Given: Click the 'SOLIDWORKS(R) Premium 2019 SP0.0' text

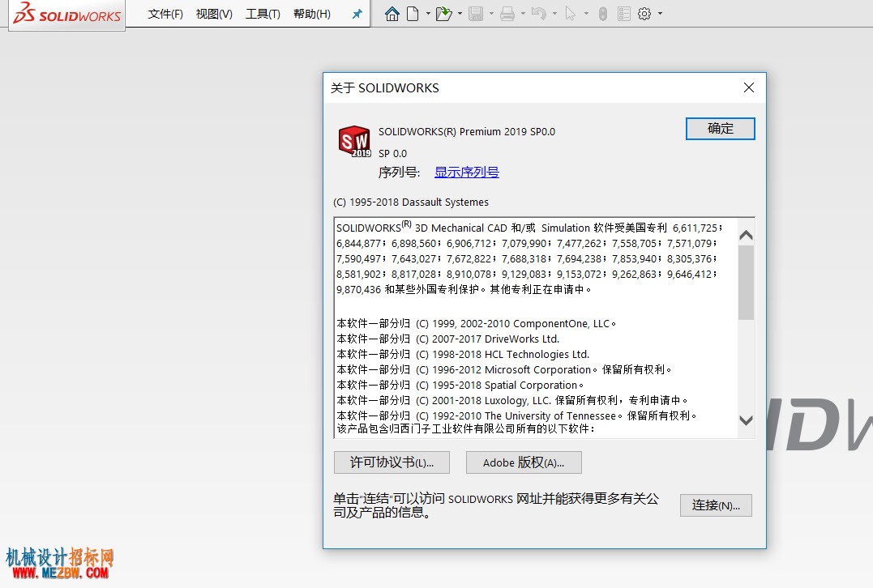Looking at the screenshot, I should coord(467,132).
